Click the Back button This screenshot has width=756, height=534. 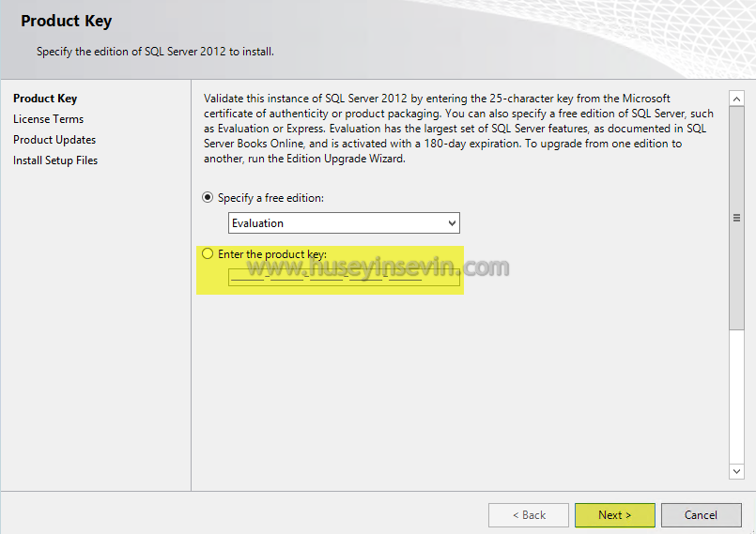pos(529,515)
